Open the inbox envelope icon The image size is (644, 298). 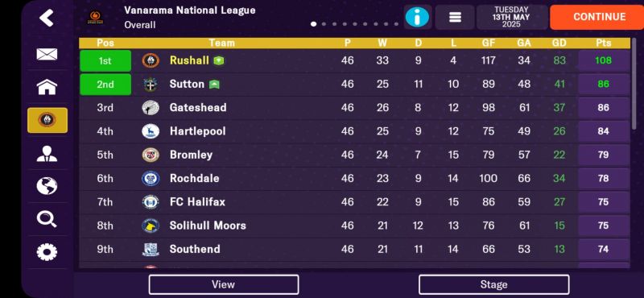47,54
